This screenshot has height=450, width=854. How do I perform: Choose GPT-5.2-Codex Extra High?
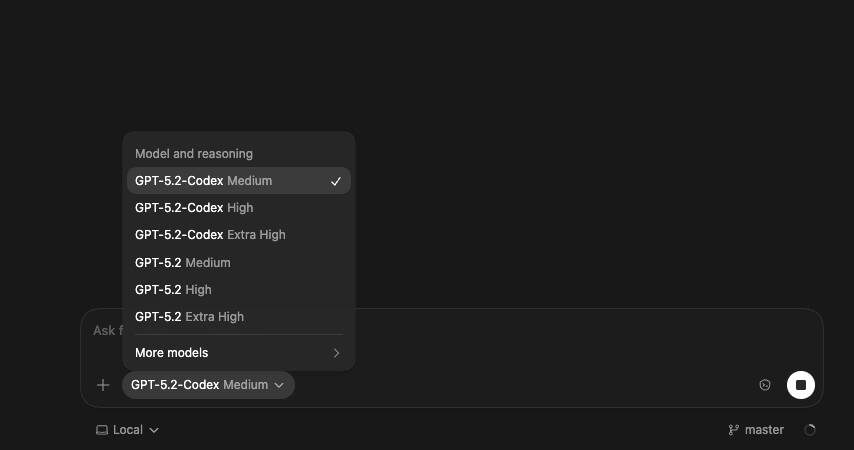[x=210, y=235]
